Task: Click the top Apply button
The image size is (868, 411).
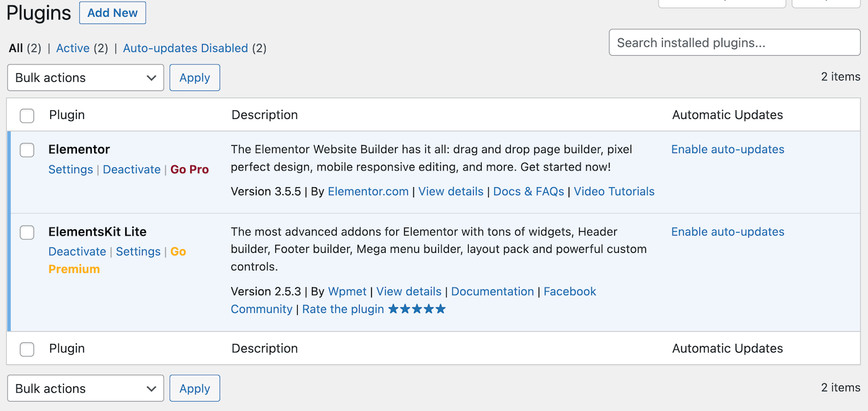Action: click(x=195, y=77)
